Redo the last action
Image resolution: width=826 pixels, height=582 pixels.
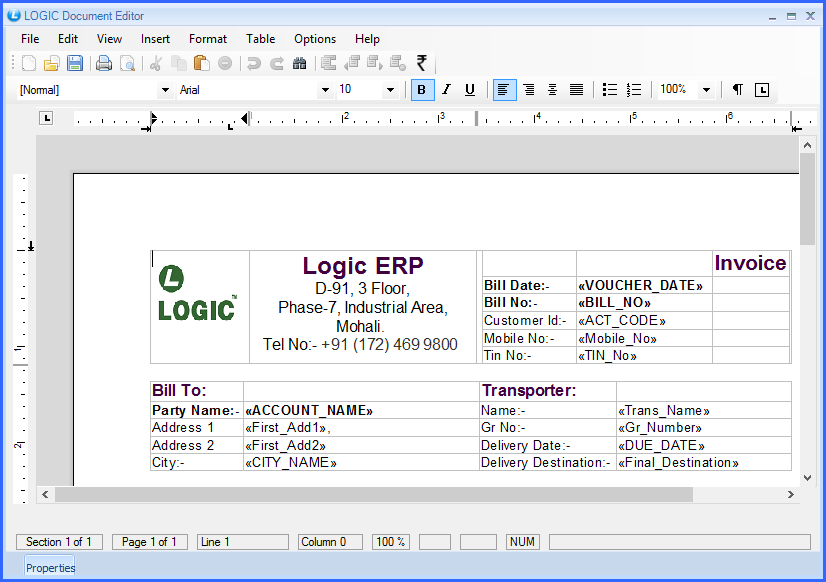click(x=277, y=63)
